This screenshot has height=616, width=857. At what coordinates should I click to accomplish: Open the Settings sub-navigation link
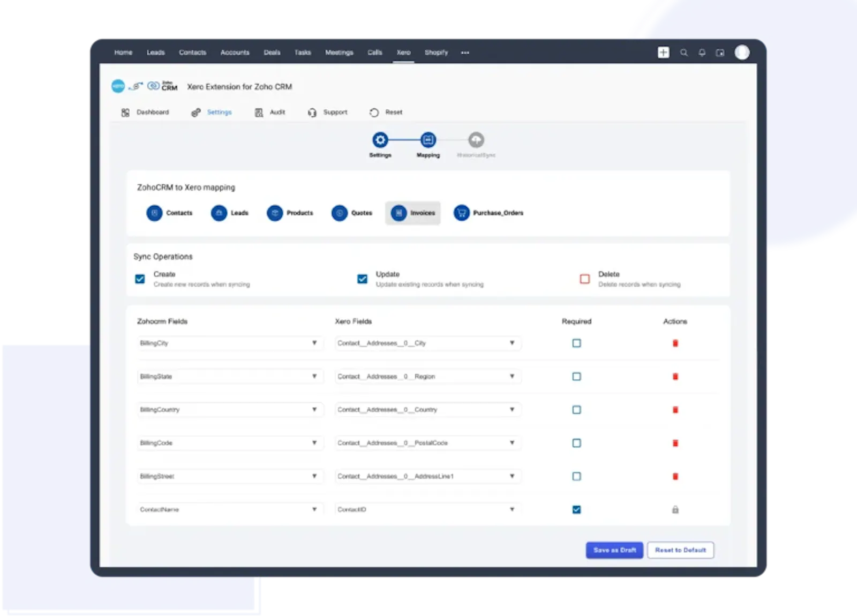pos(212,112)
